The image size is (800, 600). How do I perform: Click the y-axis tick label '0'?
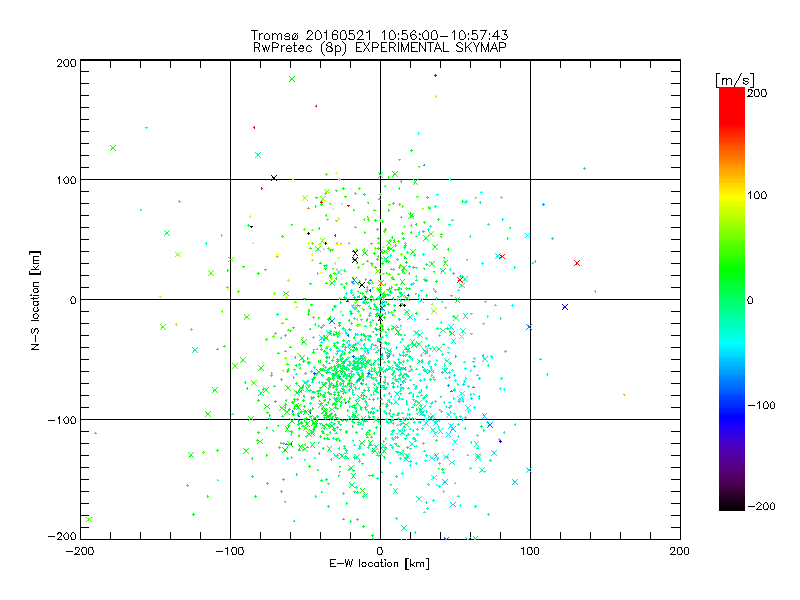point(73,301)
